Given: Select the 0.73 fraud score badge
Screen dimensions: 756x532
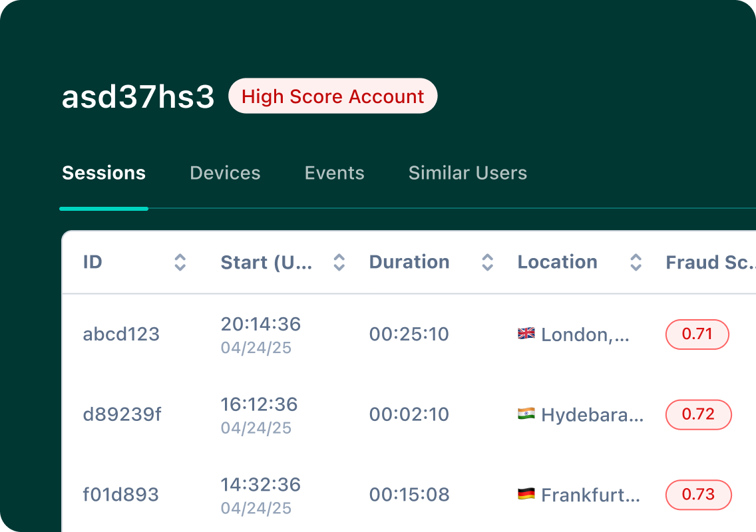Looking at the screenshot, I should pyautogui.click(x=698, y=495).
